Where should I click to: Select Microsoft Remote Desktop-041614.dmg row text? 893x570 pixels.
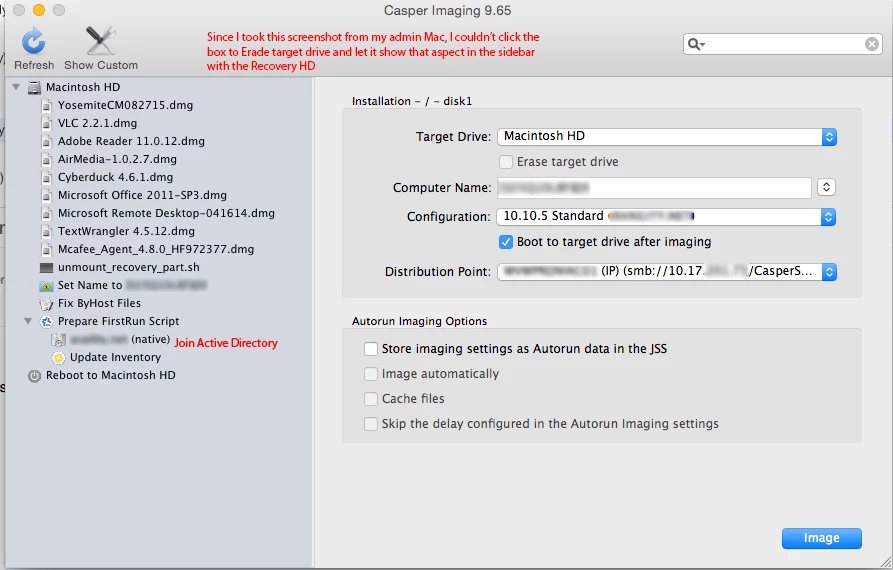[x=166, y=214]
